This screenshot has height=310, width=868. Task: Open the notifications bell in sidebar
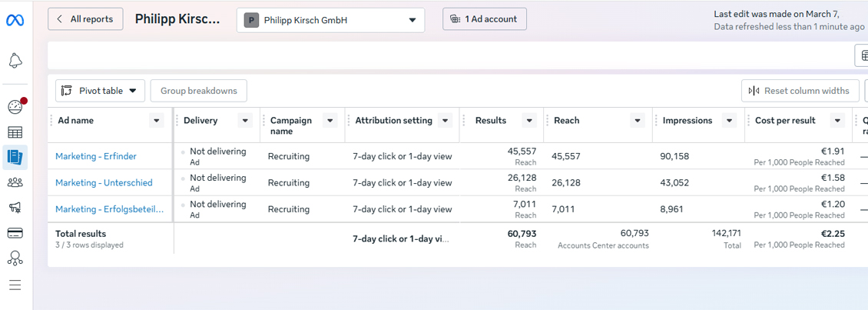click(15, 62)
